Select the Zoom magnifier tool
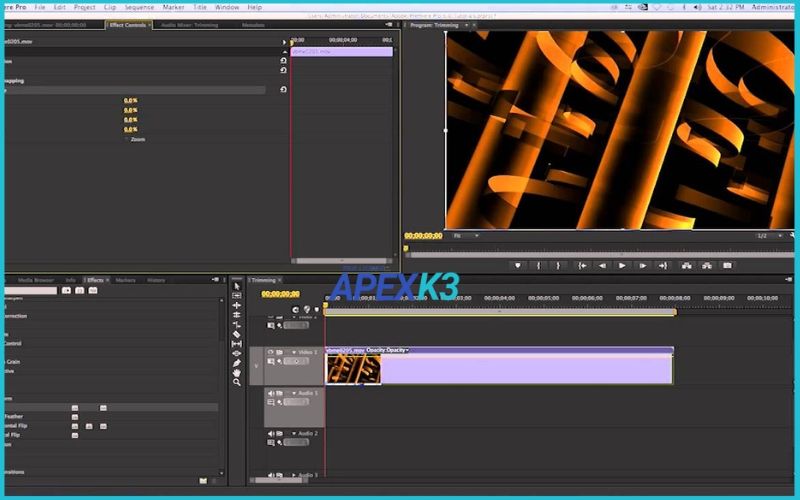The height and width of the screenshot is (500, 800). (x=236, y=382)
